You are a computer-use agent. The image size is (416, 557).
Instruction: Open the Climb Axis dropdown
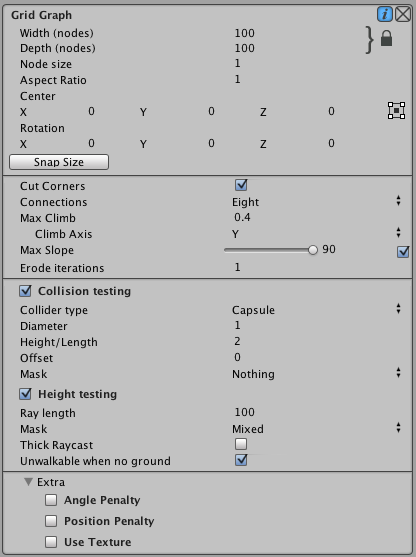(x=316, y=234)
